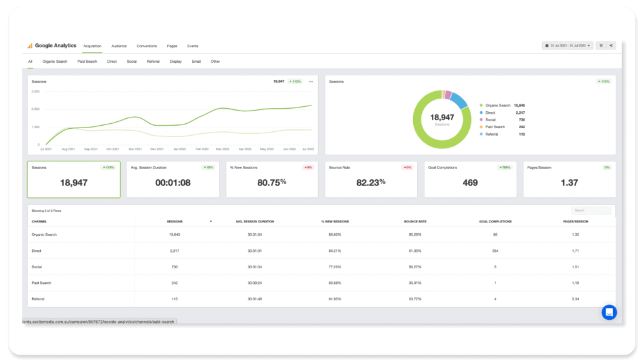This screenshot has width=644, height=362.
Task: Click the red Bounce Rate change badge
Action: click(407, 167)
